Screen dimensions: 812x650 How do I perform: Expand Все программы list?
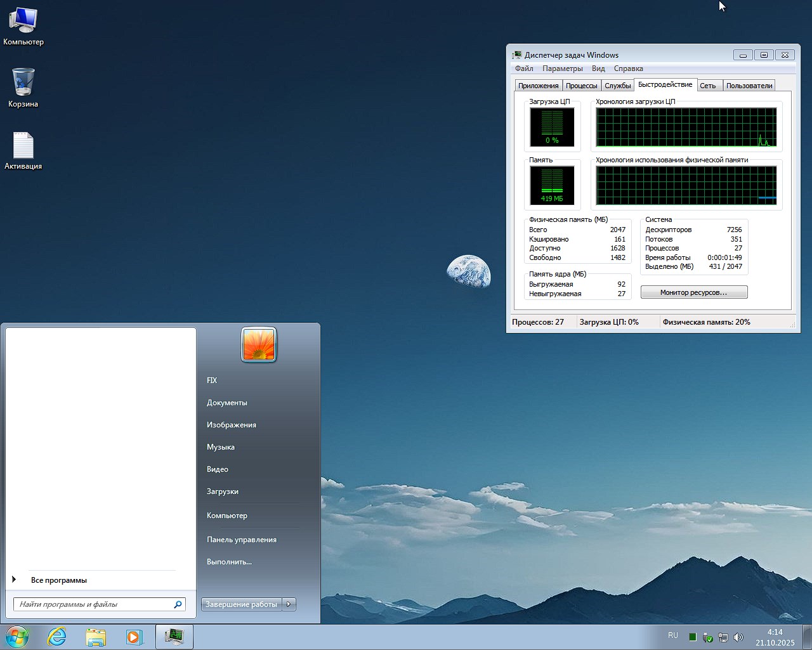click(58, 580)
